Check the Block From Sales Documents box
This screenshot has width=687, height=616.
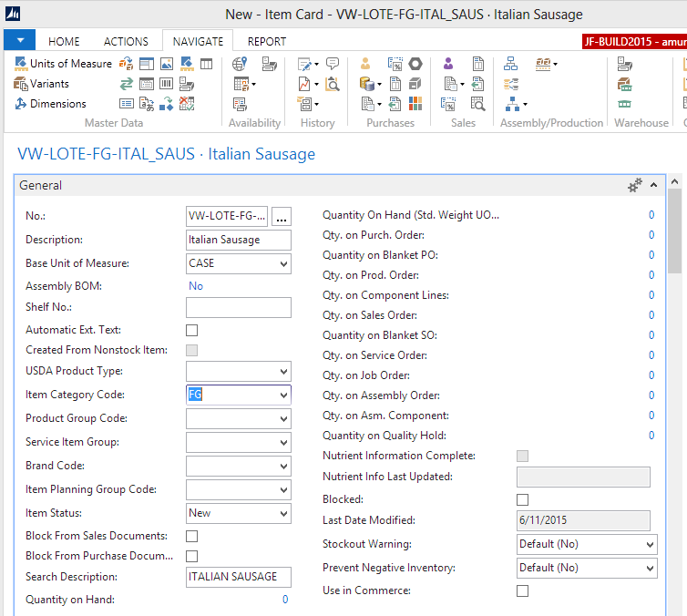tap(191, 536)
